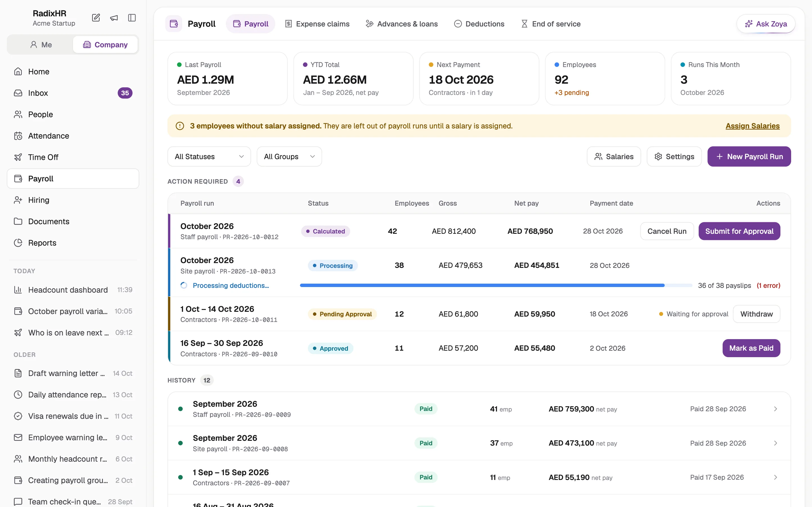The image size is (812, 507).
Task: Open the All Statuses dropdown
Action: coord(209,157)
